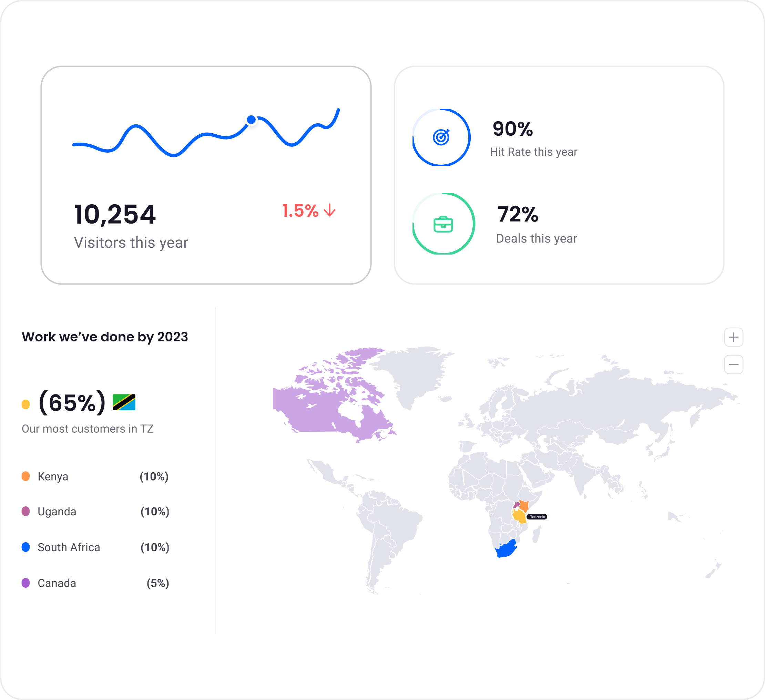Click the purple Canada legend dot
The height and width of the screenshot is (700, 765).
click(26, 583)
